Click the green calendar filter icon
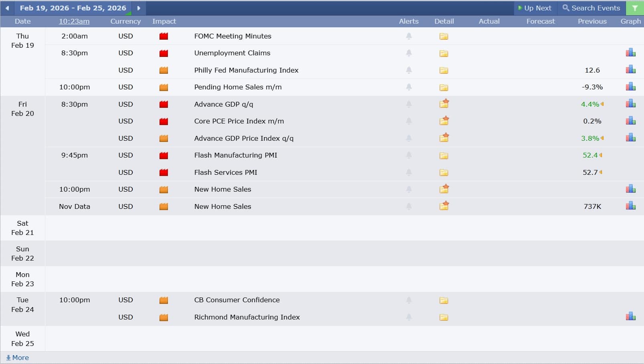644x364 pixels. [635, 8]
